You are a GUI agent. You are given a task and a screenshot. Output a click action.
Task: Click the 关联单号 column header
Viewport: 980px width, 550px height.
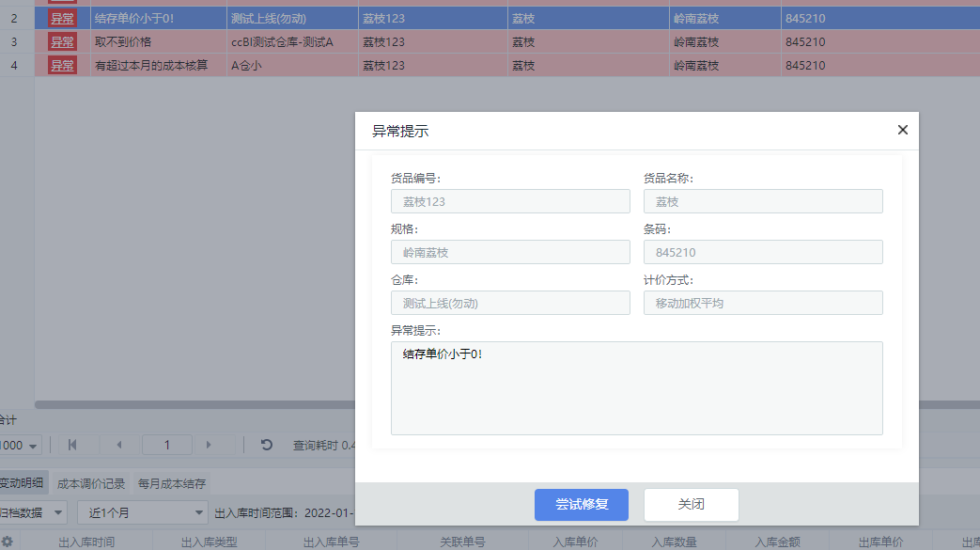[462, 542]
